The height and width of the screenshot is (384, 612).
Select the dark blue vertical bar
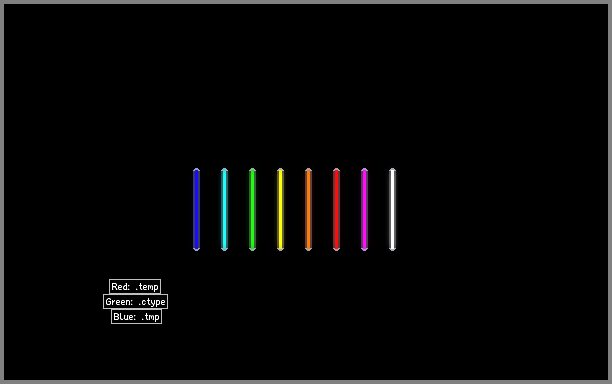point(196,210)
